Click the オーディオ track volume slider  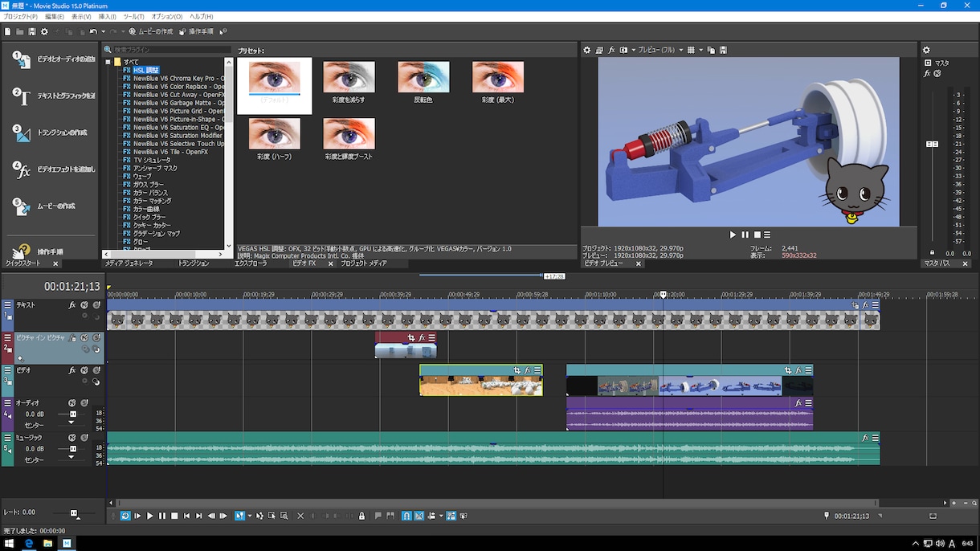click(x=72, y=414)
